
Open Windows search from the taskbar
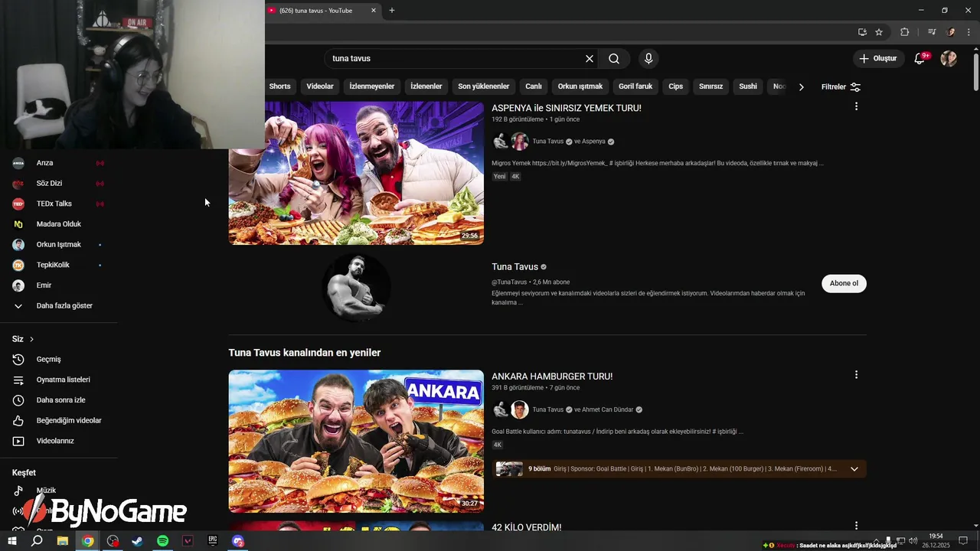coord(37,541)
